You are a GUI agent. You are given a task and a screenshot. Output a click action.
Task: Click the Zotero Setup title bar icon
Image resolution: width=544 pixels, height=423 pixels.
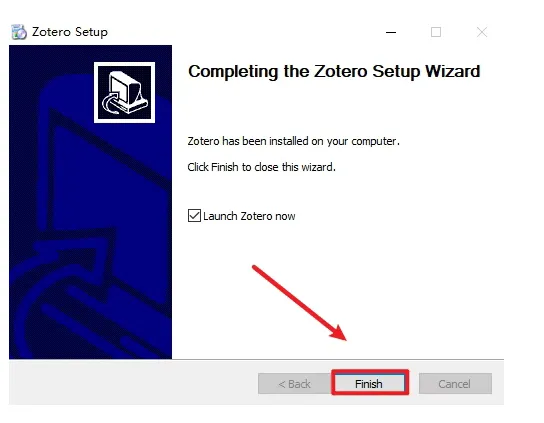19,32
